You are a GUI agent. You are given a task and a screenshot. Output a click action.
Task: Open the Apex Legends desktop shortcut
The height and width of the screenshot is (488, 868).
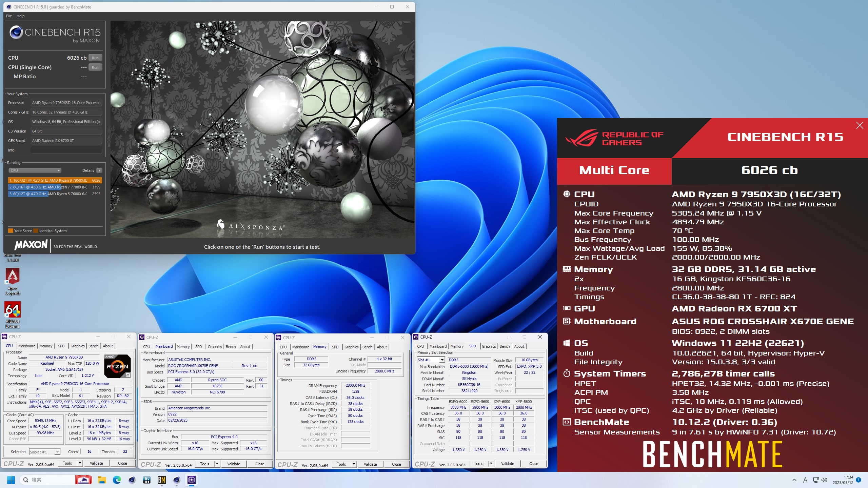13,281
